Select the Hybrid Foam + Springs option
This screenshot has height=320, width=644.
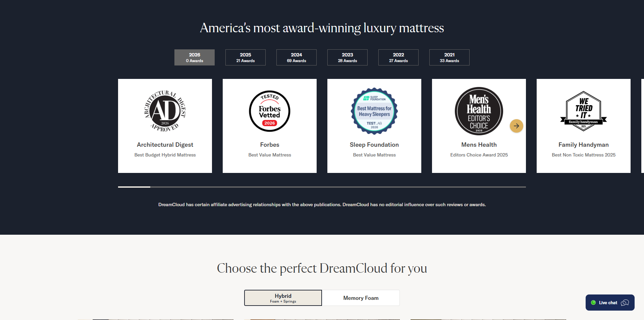point(283,298)
